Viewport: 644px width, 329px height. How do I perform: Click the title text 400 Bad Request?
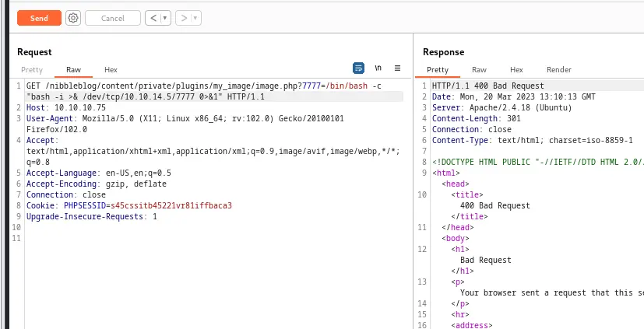(495, 205)
